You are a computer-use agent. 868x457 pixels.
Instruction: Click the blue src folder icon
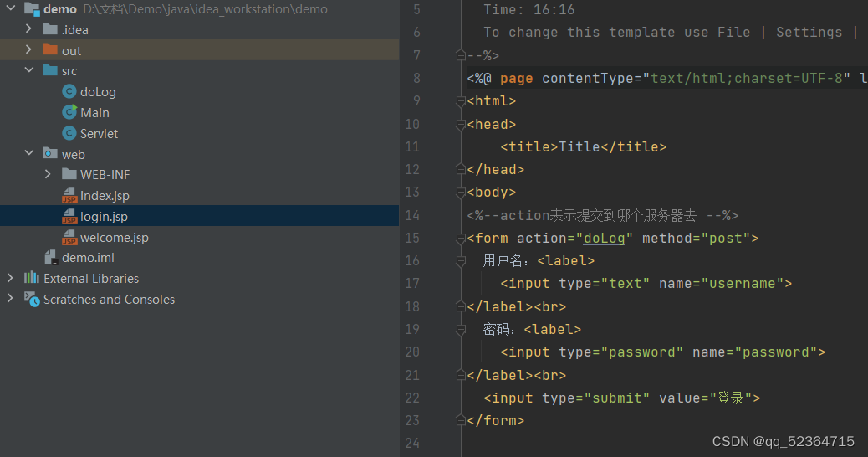(x=50, y=70)
